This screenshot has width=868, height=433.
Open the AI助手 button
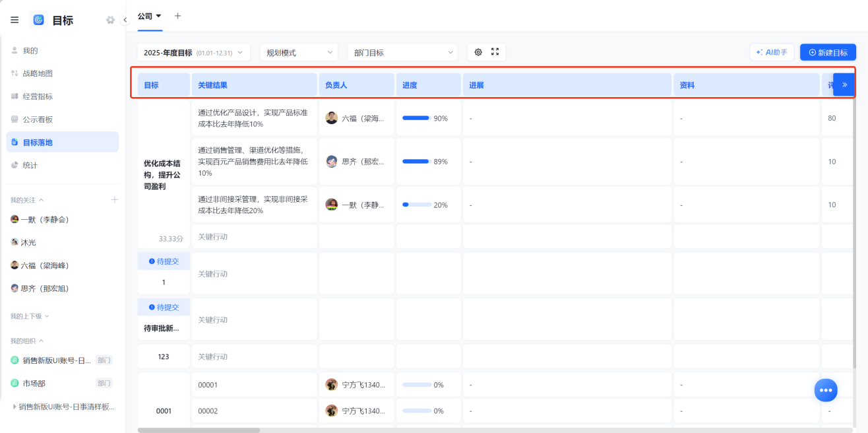click(x=772, y=52)
